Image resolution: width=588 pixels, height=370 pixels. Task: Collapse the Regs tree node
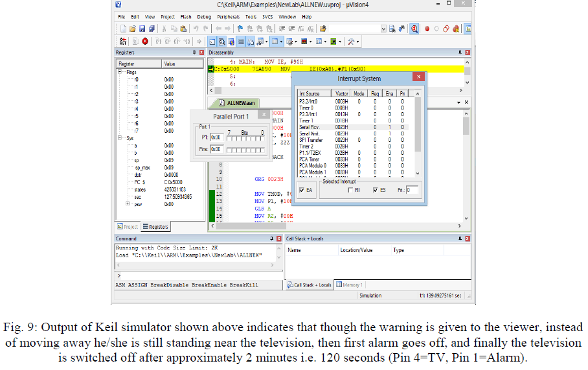click(120, 73)
